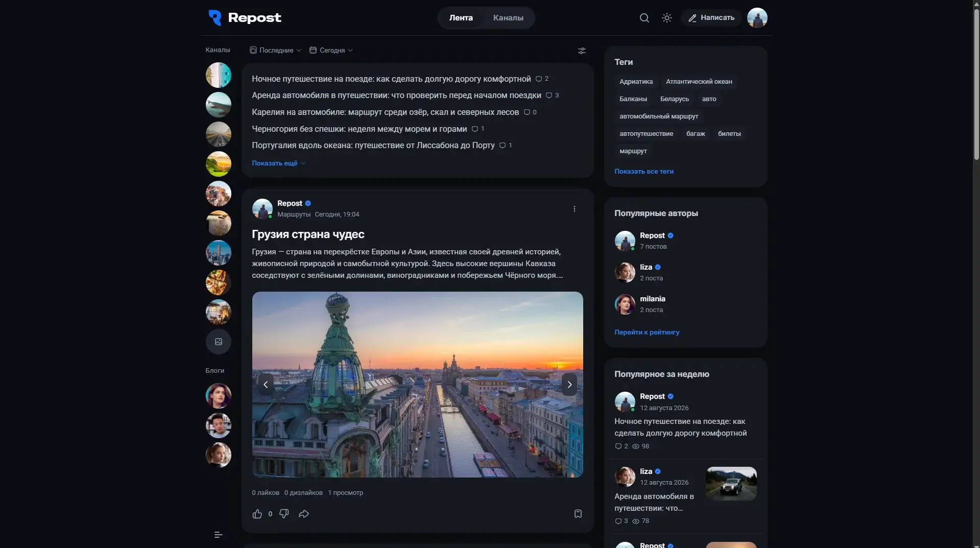The height and width of the screenshot is (548, 980).
Task: Open the third blog avatar under Блоги
Action: [x=218, y=455]
